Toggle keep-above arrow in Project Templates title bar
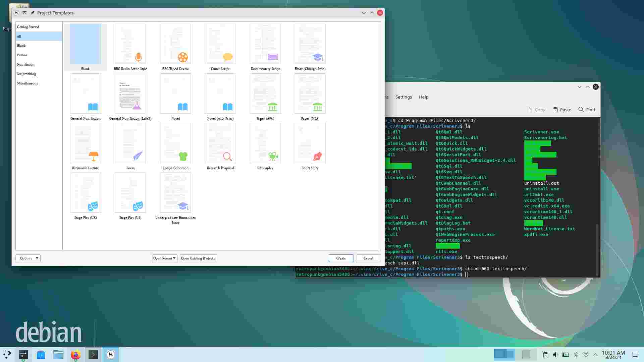 24,13
